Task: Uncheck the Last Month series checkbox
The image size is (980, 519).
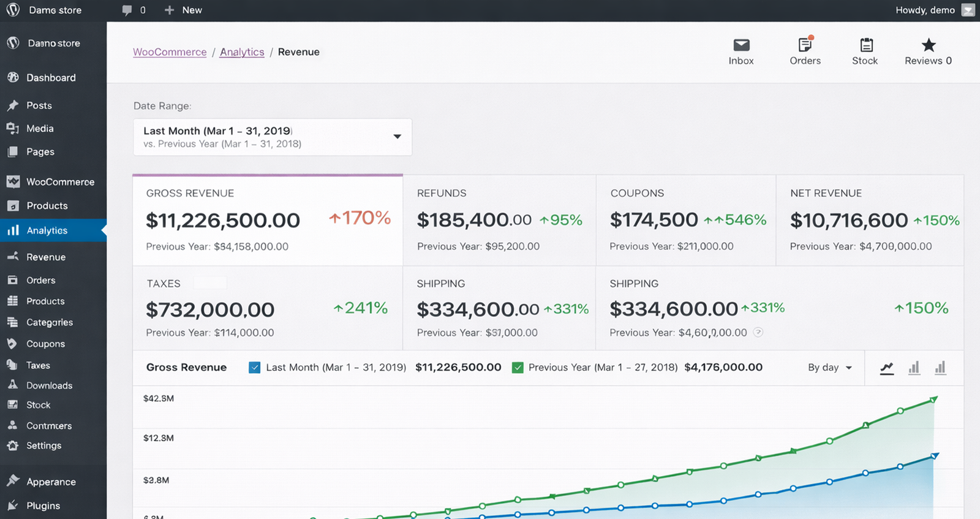Action: (x=255, y=368)
